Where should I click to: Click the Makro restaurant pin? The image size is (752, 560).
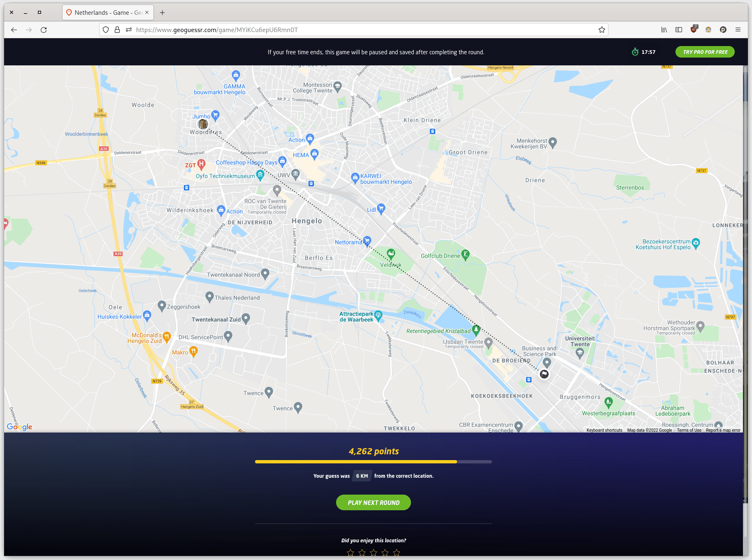coord(193,351)
